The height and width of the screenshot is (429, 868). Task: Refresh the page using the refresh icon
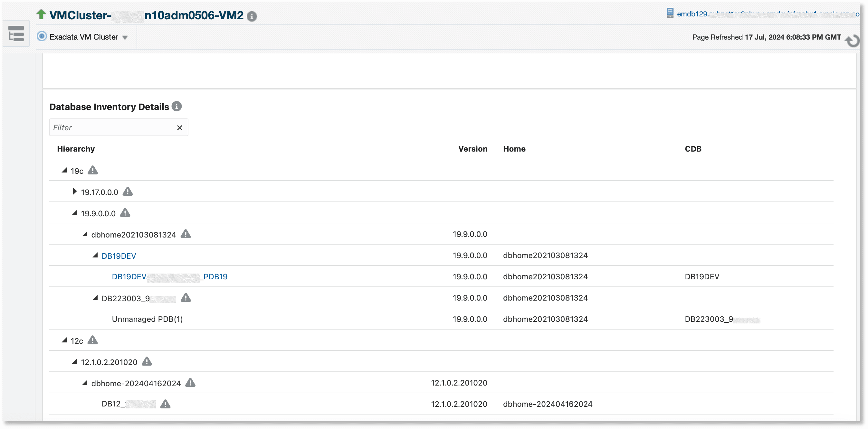click(853, 41)
